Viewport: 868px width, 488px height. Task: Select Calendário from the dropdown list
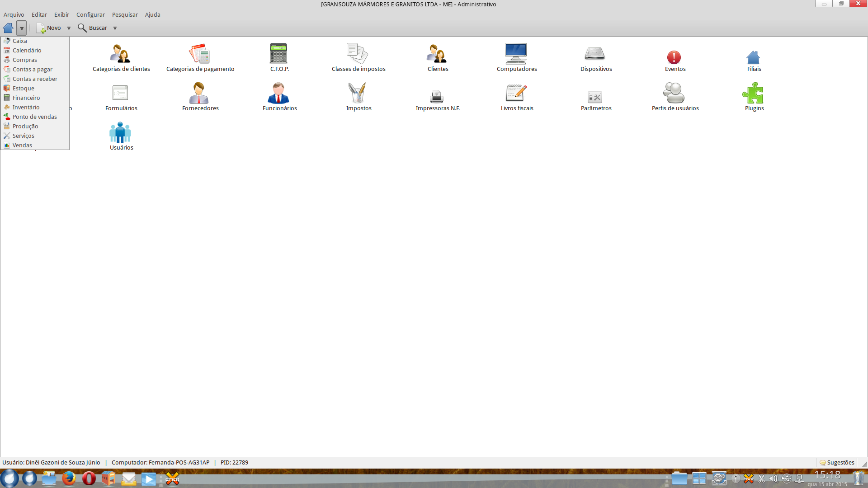(35, 51)
